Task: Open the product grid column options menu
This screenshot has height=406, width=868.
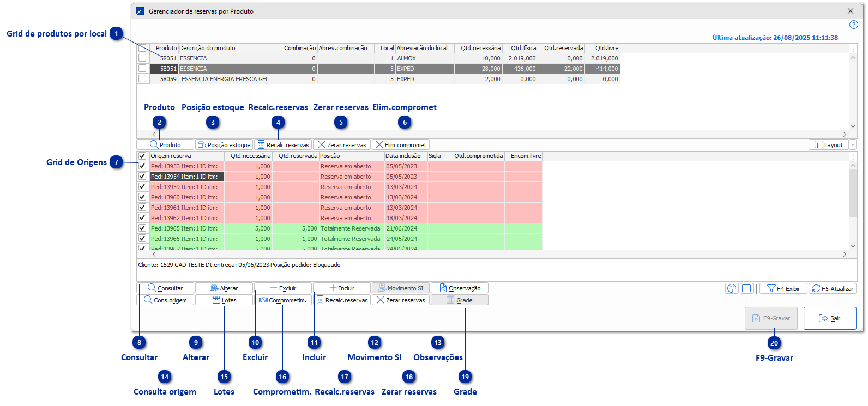Action: pos(853,49)
